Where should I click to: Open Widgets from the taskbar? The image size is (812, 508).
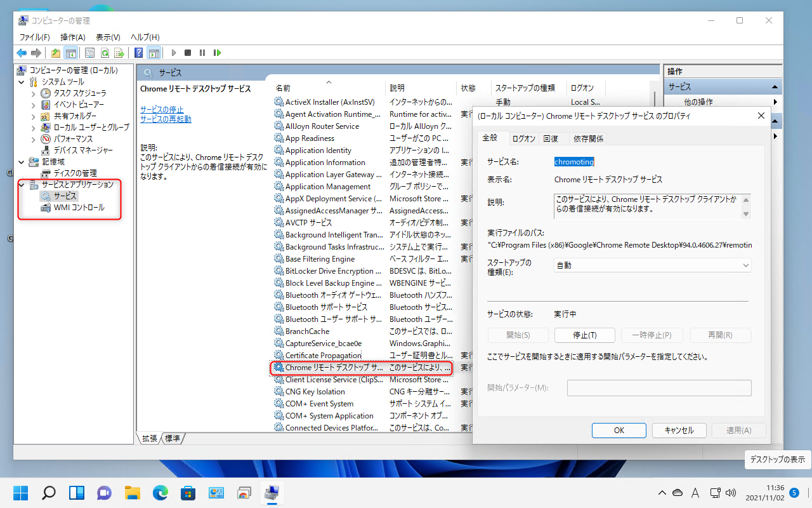[76, 493]
